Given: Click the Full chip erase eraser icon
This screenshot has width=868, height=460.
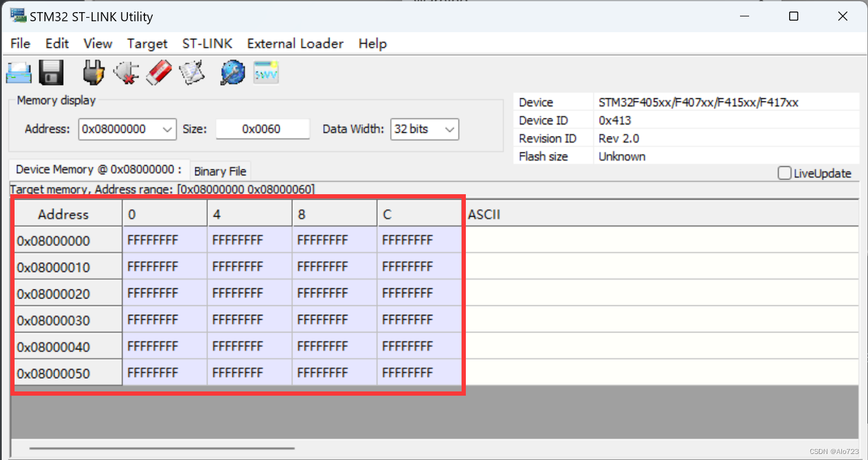Looking at the screenshot, I should 160,73.
